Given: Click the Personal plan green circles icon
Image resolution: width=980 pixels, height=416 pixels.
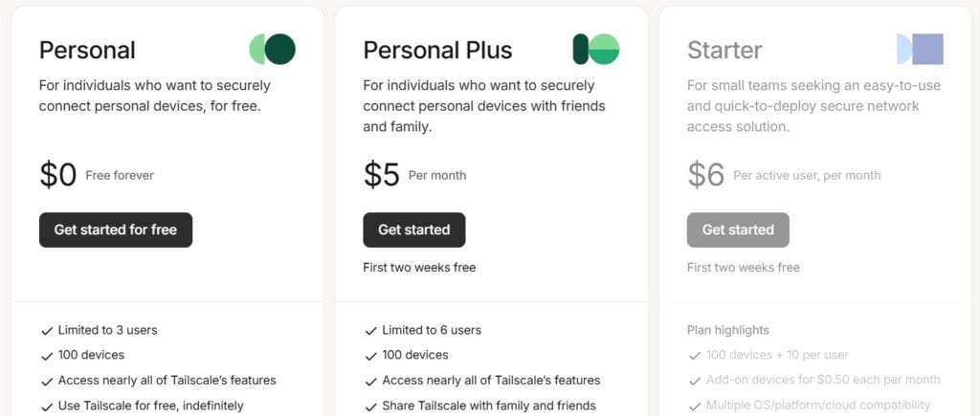Looking at the screenshot, I should (x=272, y=49).
